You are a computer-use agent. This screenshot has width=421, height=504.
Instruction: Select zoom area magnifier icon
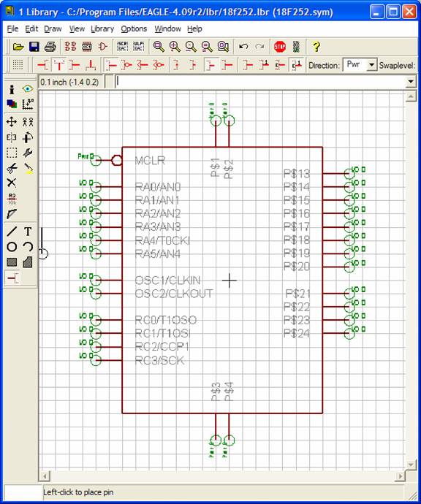tap(223, 47)
